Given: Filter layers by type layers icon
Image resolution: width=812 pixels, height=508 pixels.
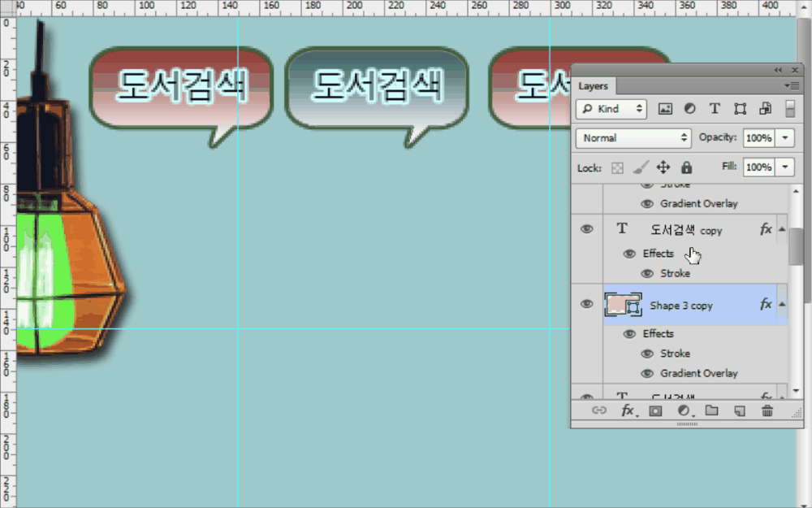Looking at the screenshot, I should 715,109.
